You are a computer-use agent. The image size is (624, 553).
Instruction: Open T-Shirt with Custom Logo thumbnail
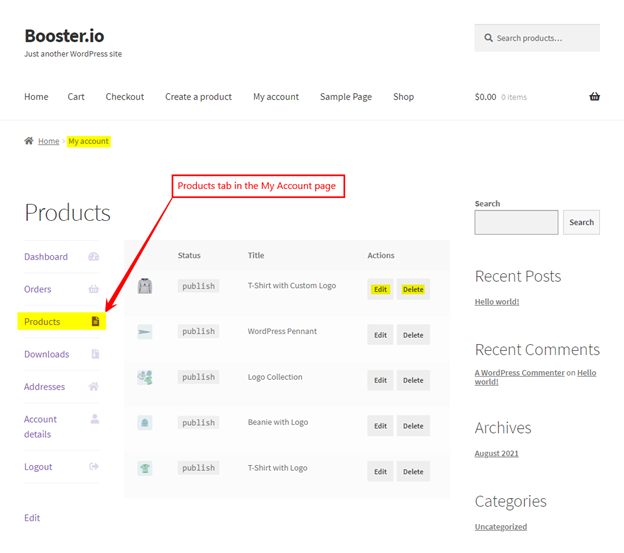tap(145, 286)
